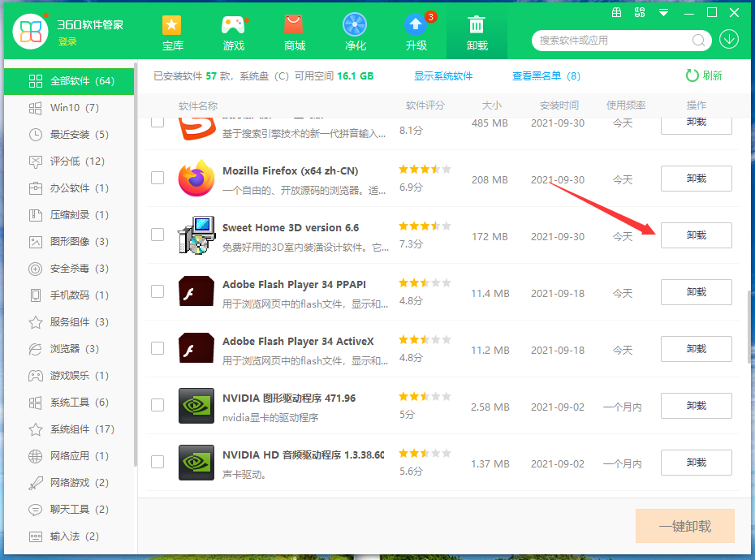The height and width of the screenshot is (560, 755).
Task: Click the Mozilla Firefox app icon
Action: click(x=196, y=179)
